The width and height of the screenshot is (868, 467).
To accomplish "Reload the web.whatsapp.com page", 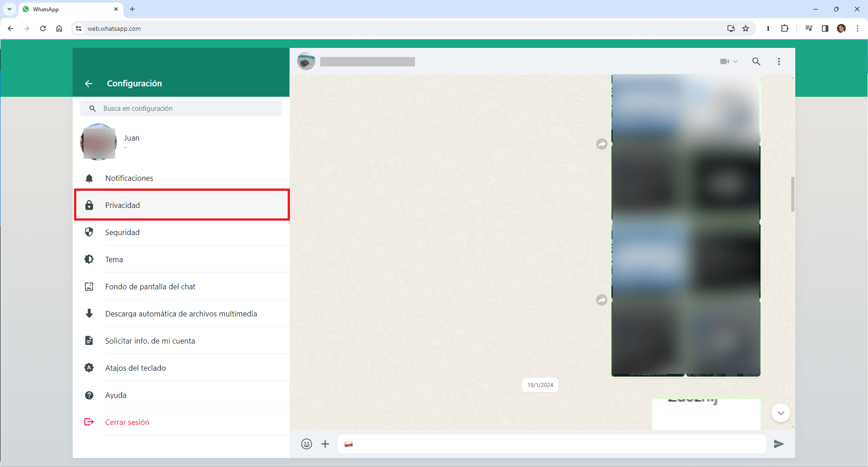I will [43, 28].
